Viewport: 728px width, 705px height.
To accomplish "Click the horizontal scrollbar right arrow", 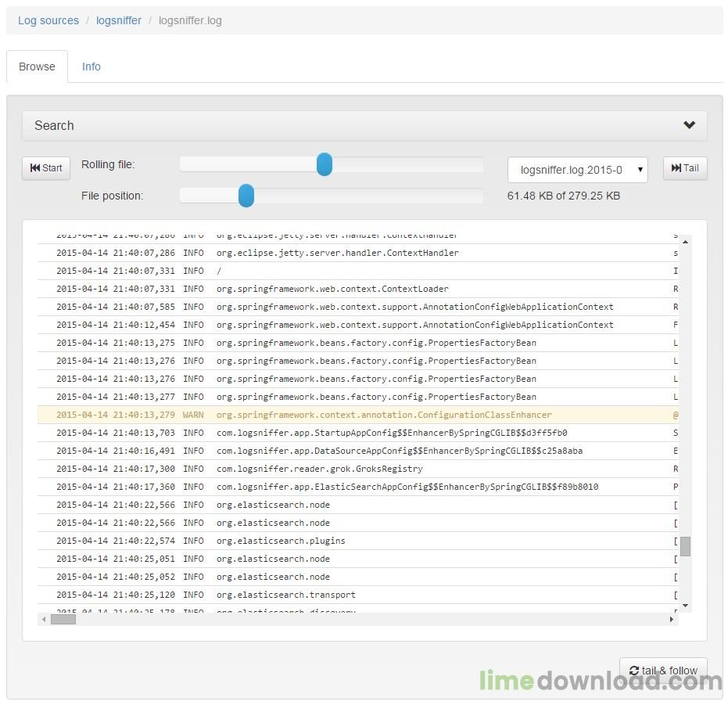I will tap(672, 619).
